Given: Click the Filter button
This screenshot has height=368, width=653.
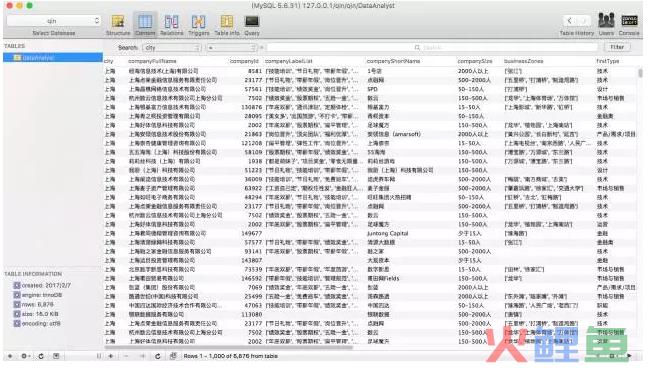Looking at the screenshot, I should [x=617, y=47].
